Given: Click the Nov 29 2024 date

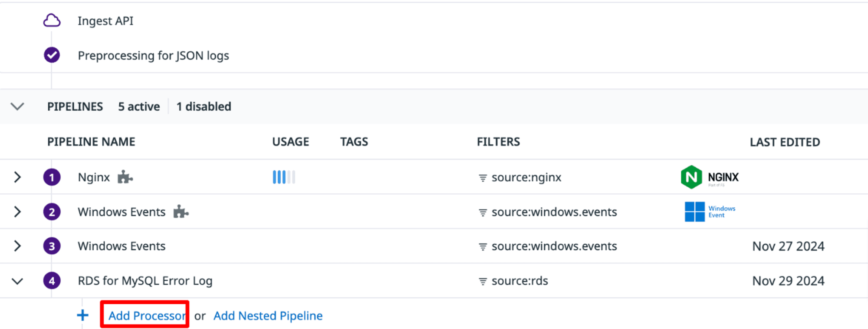Looking at the screenshot, I should point(788,281).
